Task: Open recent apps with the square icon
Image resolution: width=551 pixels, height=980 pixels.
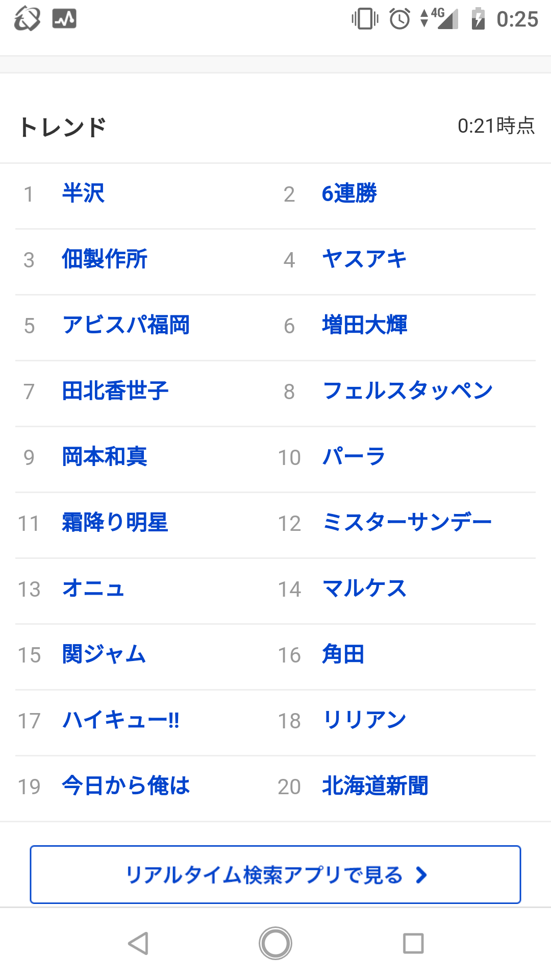Action: pyautogui.click(x=413, y=943)
